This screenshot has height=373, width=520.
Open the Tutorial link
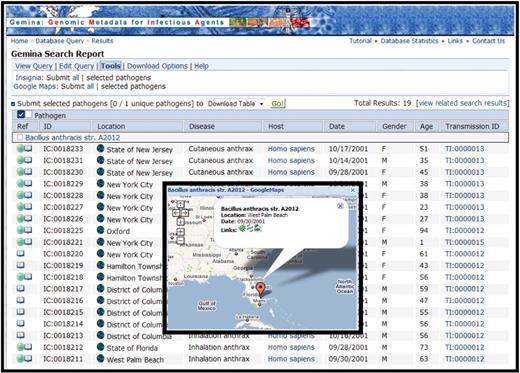click(x=360, y=41)
